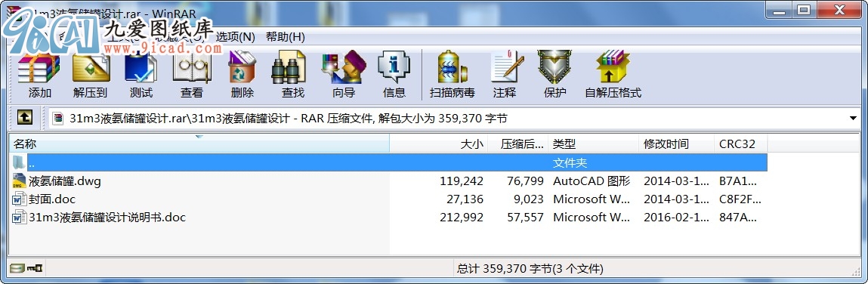This screenshot has height=284, width=868.
Task: Go up one level with the arrow button
Action: pos(24,117)
